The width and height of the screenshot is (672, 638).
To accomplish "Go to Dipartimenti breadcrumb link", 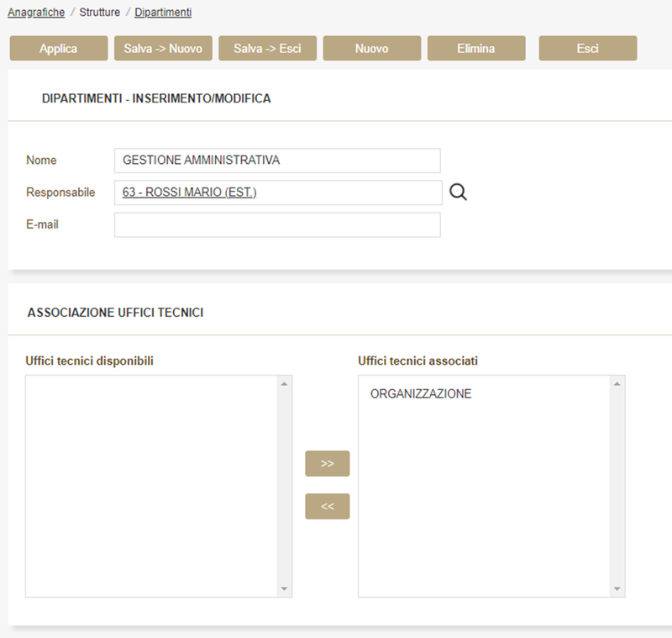I will coord(163,13).
